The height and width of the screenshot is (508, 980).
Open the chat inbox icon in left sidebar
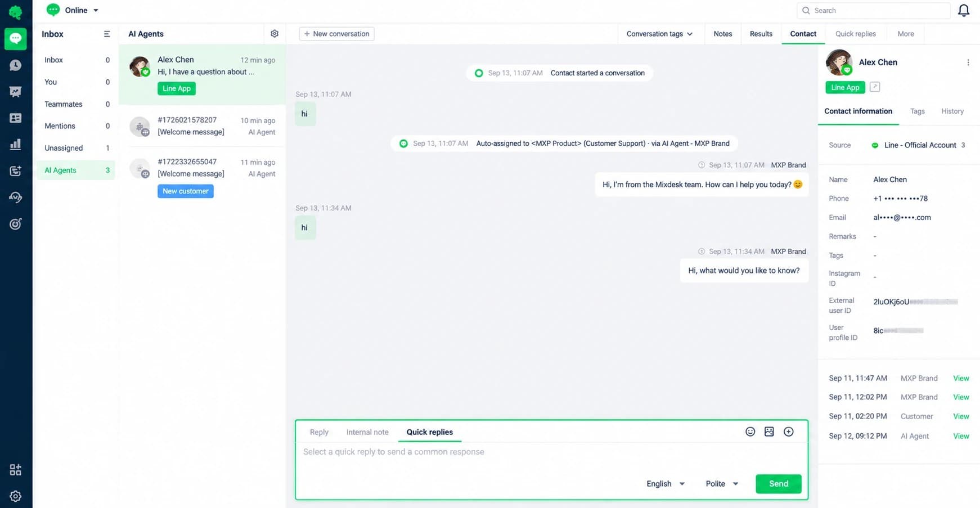(x=16, y=39)
